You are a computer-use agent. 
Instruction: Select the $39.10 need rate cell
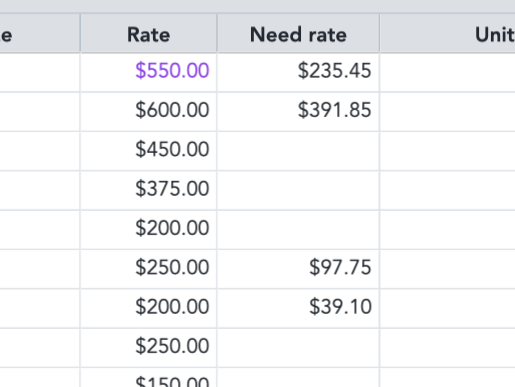298,308
